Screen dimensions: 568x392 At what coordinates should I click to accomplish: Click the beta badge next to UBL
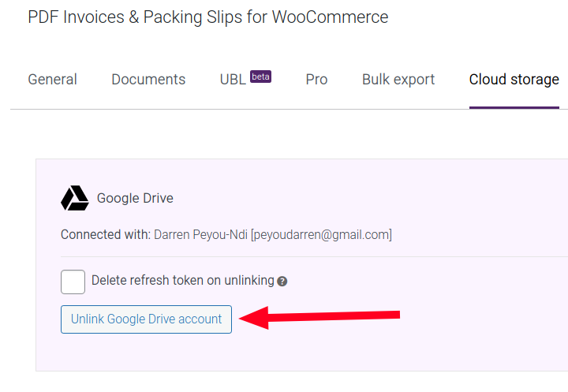click(x=260, y=77)
